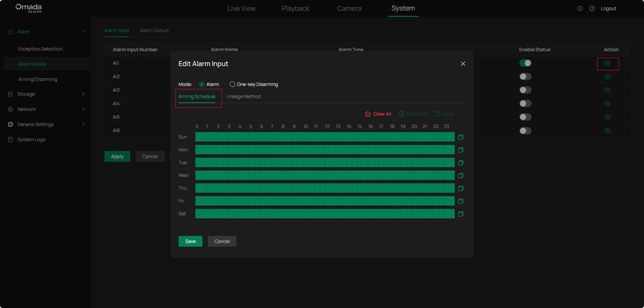Select the System tab
This screenshot has width=644, height=308.
pyautogui.click(x=403, y=8)
